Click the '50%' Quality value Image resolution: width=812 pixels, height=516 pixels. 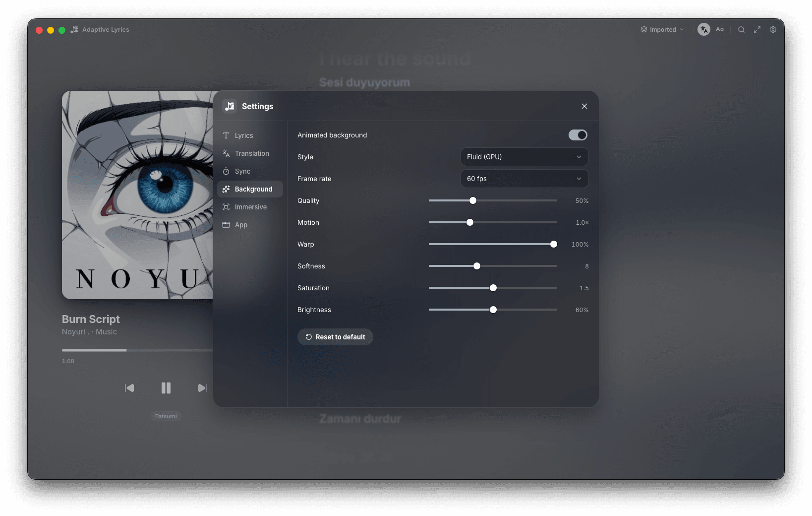582,201
